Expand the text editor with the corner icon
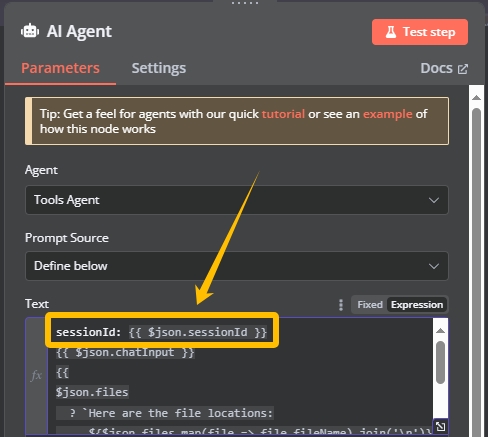Viewport: 488px width, 437px height. pos(440,426)
